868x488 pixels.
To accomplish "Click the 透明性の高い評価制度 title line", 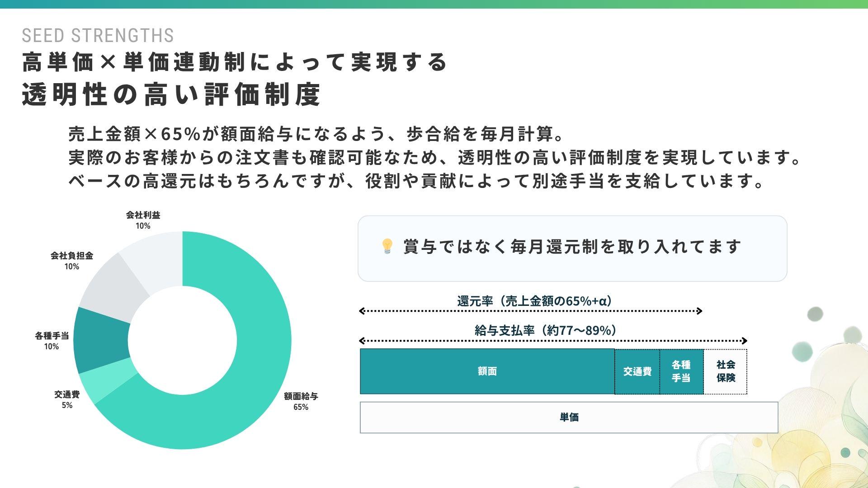I will pyautogui.click(x=171, y=94).
